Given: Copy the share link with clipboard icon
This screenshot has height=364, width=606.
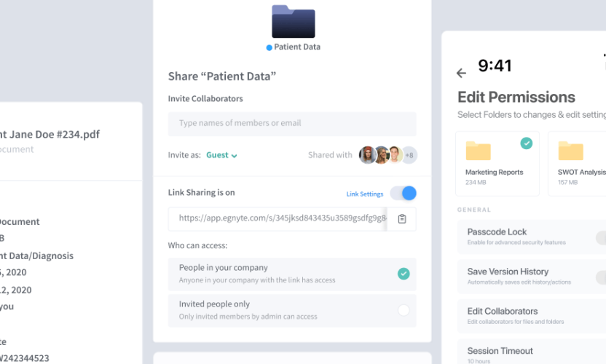Looking at the screenshot, I should click(x=401, y=218).
